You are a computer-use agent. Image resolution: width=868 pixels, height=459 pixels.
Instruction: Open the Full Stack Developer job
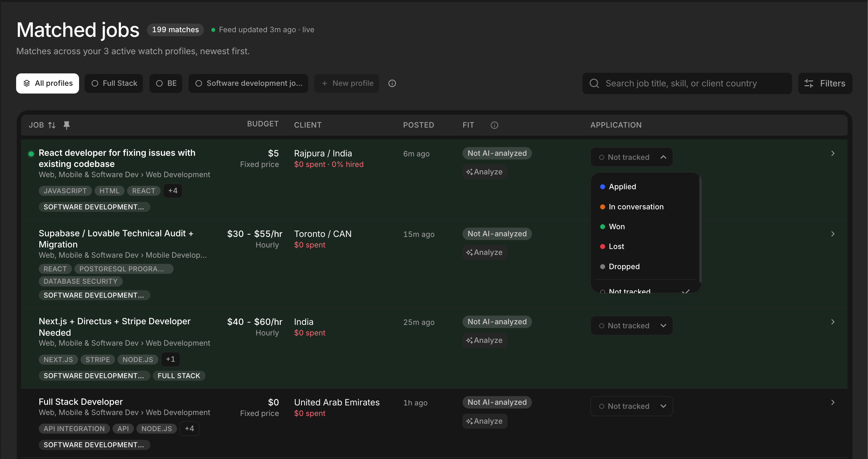click(81, 401)
